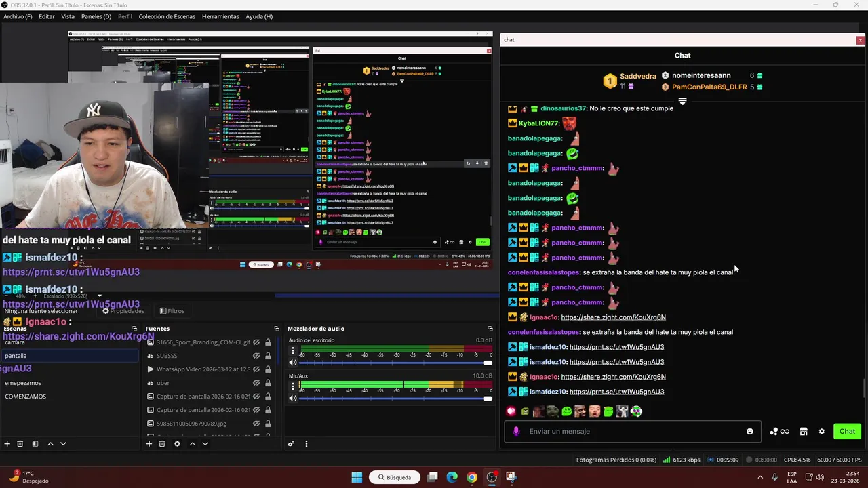The image size is (868, 488).
Task: Collapse the chat leaderboard with the arrow below it
Action: tap(682, 102)
